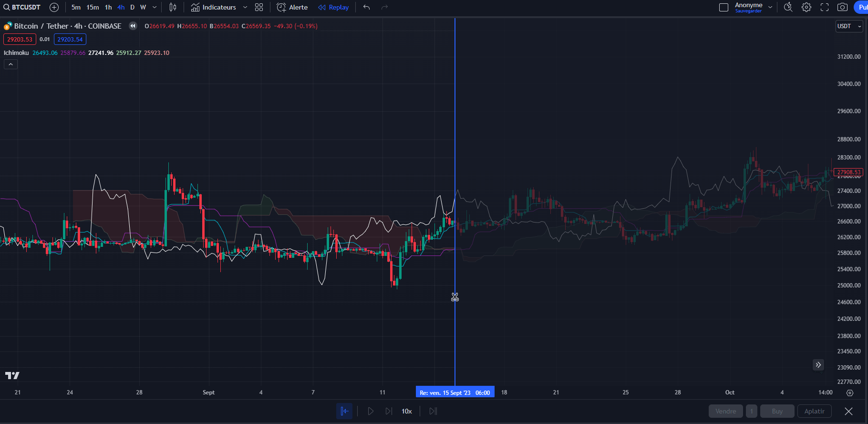The width and height of the screenshot is (868, 424).
Task: Take a chart snapshot with camera icon
Action: pos(843,7)
